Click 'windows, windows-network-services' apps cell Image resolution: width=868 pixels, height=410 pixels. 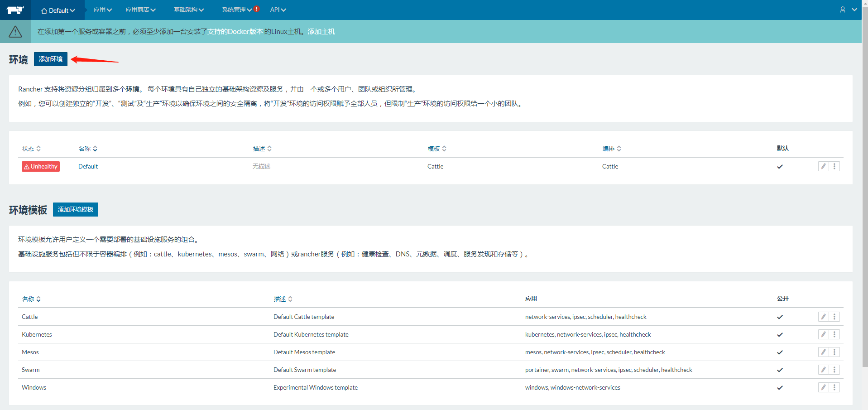coord(573,387)
